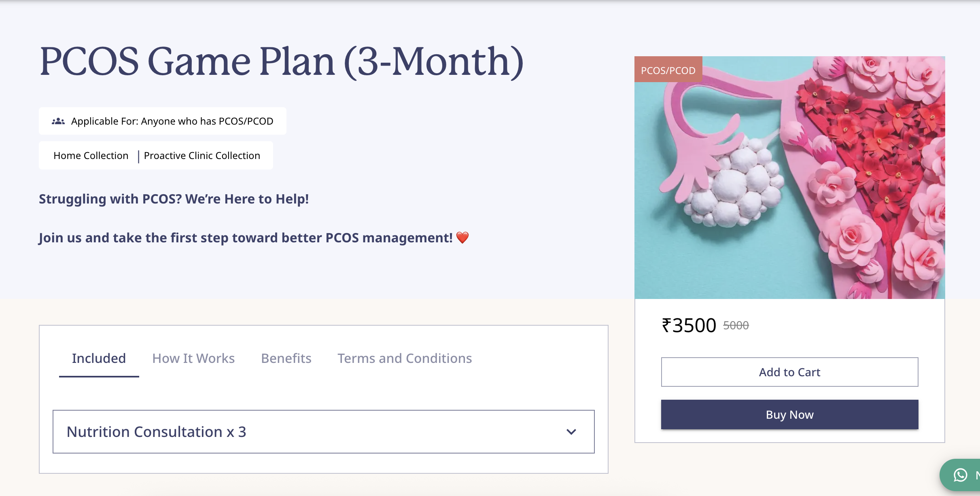
Task: Click the WhatsApp chat icon
Action: (960, 475)
